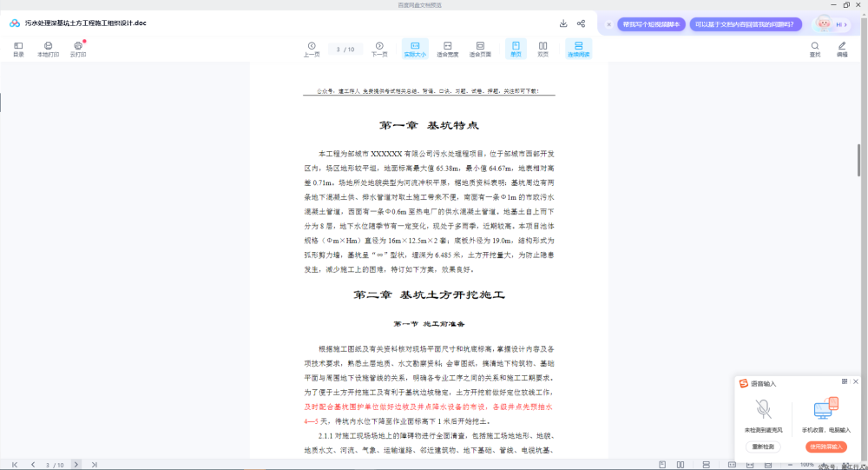Viewport: 868px width, 470px height.
Task: Click bottom bar next page arrow
Action: pyautogui.click(x=76, y=465)
